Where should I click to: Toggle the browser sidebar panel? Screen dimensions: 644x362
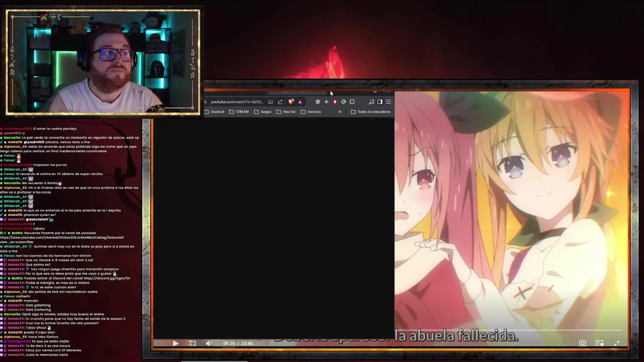(x=380, y=102)
